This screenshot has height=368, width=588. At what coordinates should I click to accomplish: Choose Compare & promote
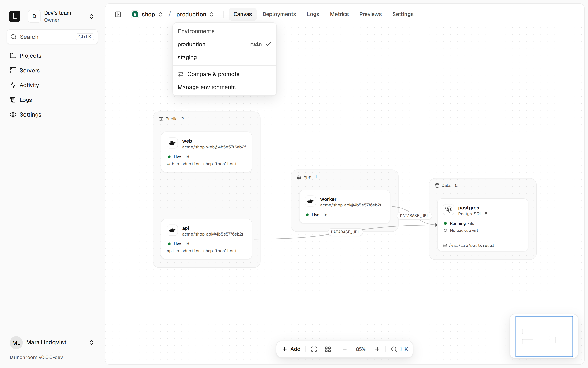224,74
